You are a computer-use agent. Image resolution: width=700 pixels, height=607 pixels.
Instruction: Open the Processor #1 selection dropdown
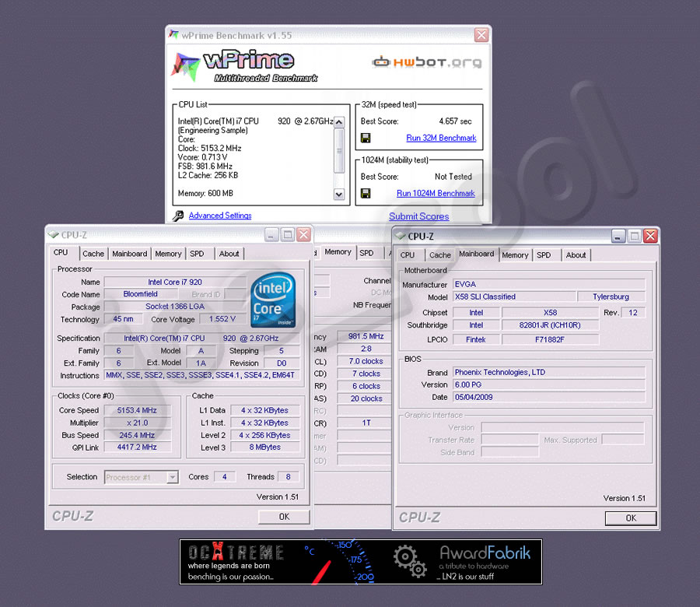point(173,478)
